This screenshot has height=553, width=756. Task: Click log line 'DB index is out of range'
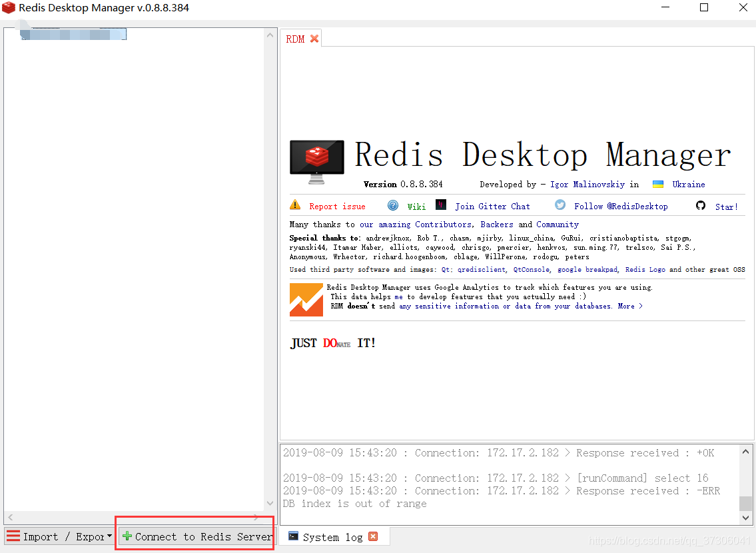point(354,503)
